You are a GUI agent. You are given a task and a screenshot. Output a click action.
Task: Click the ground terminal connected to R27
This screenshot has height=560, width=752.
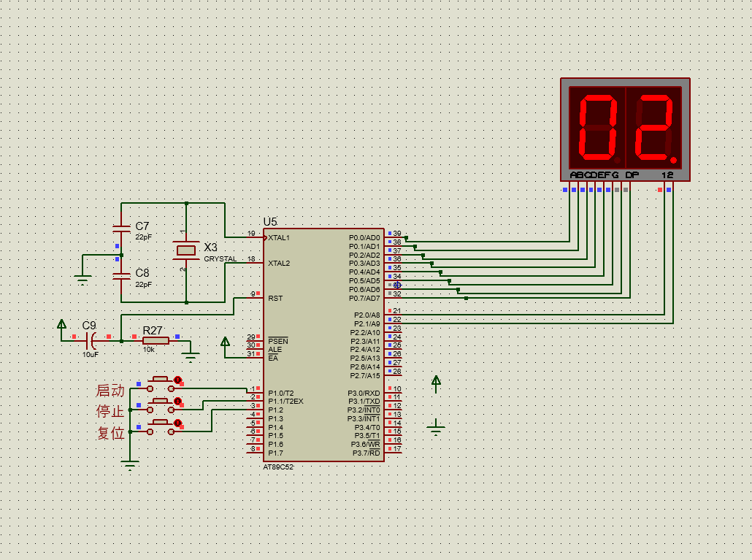(191, 357)
